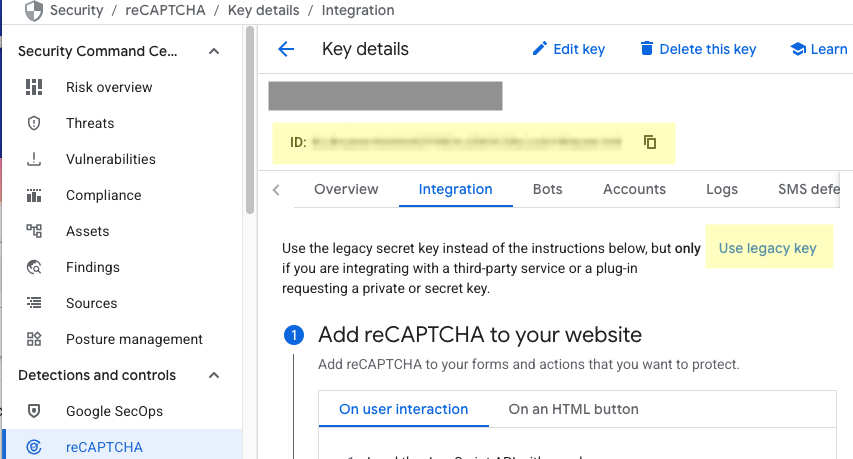Switch to the Overview tab
The height and width of the screenshot is (459, 853).
(x=346, y=189)
